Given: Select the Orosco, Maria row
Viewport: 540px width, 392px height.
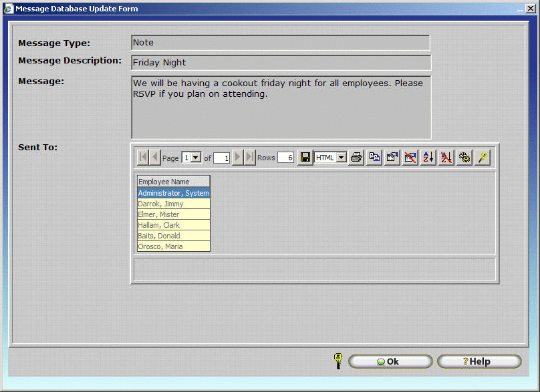Looking at the screenshot, I should point(173,246).
